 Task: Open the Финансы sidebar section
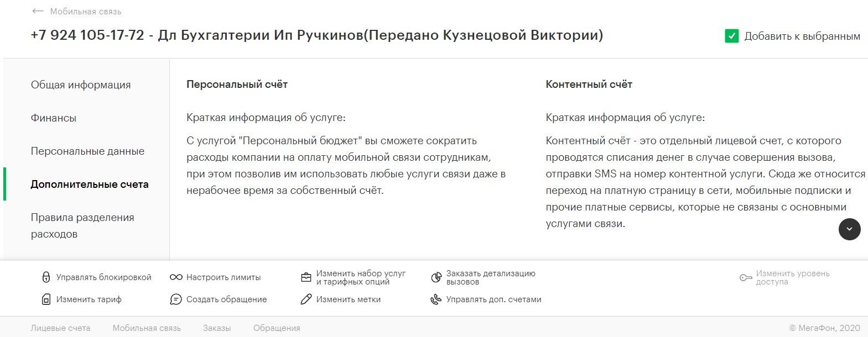[54, 118]
